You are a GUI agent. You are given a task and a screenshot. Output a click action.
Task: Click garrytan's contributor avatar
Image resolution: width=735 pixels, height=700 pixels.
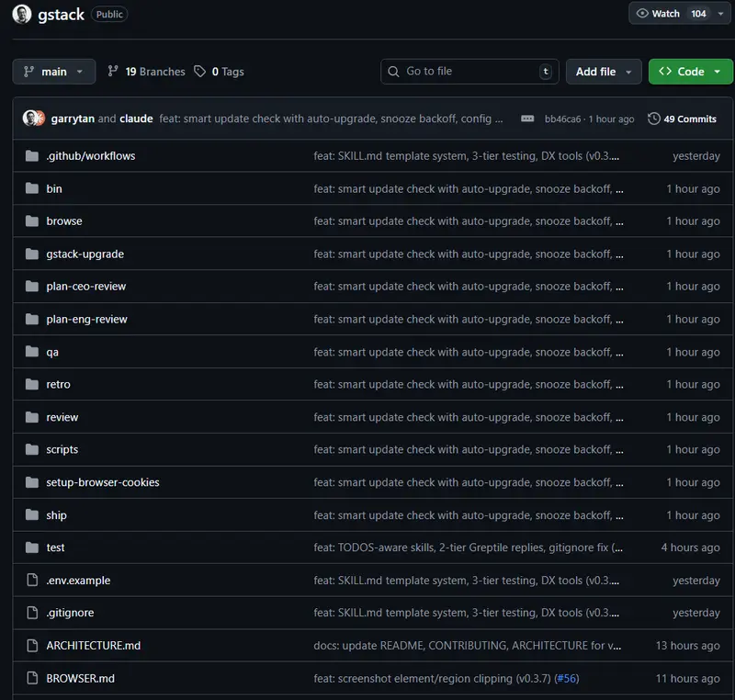click(28, 118)
